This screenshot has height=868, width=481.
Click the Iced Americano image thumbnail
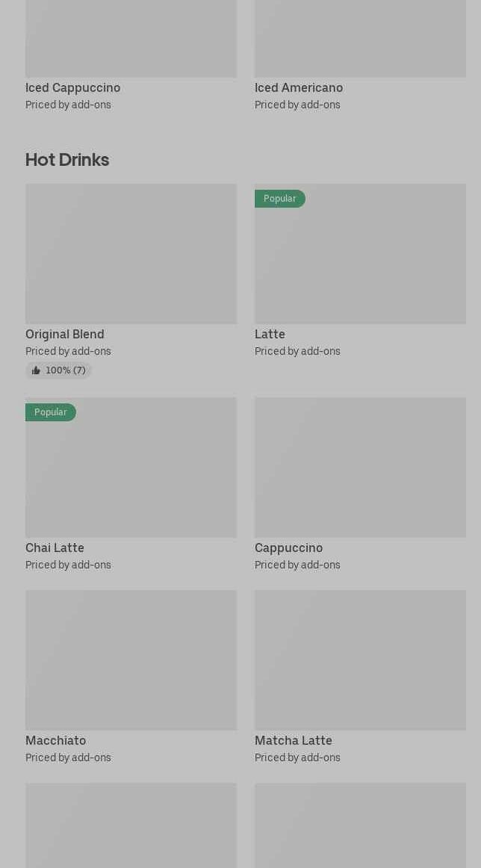360,39
